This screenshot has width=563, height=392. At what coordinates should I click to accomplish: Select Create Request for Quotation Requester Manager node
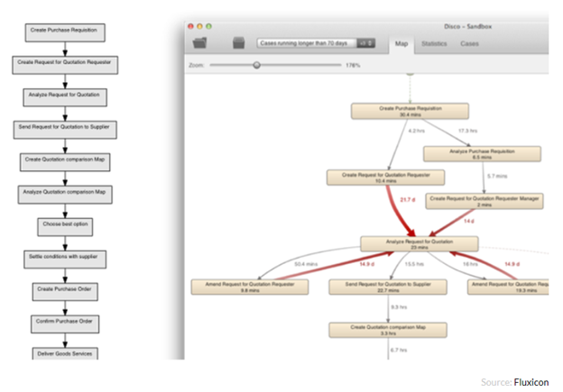[x=485, y=201]
